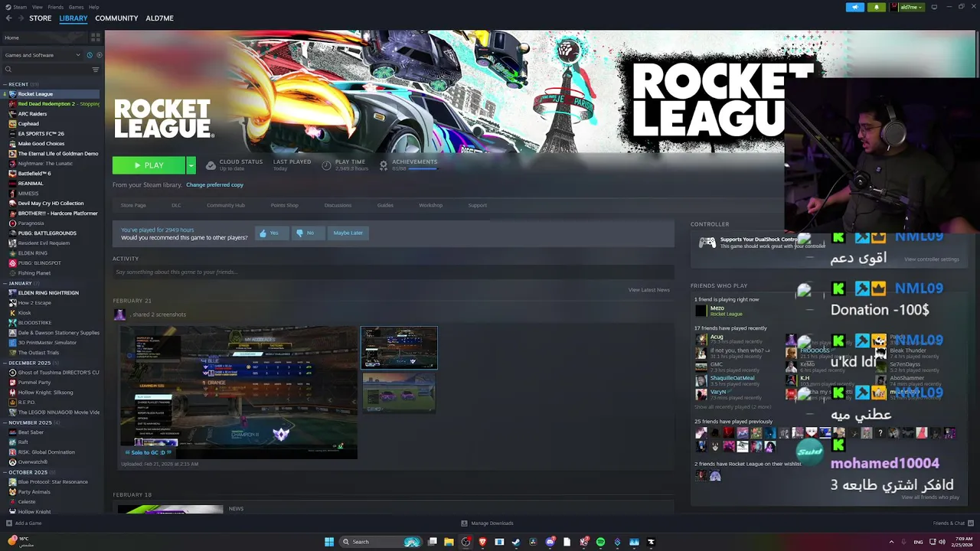This screenshot has width=980, height=551.
Task: Select the bottom small screenshot thumbnail
Action: coord(399,393)
